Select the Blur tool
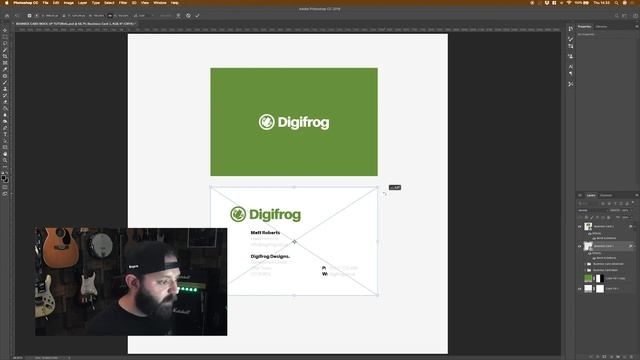Image resolution: width=640 pixels, height=360 pixels. (x=5, y=115)
